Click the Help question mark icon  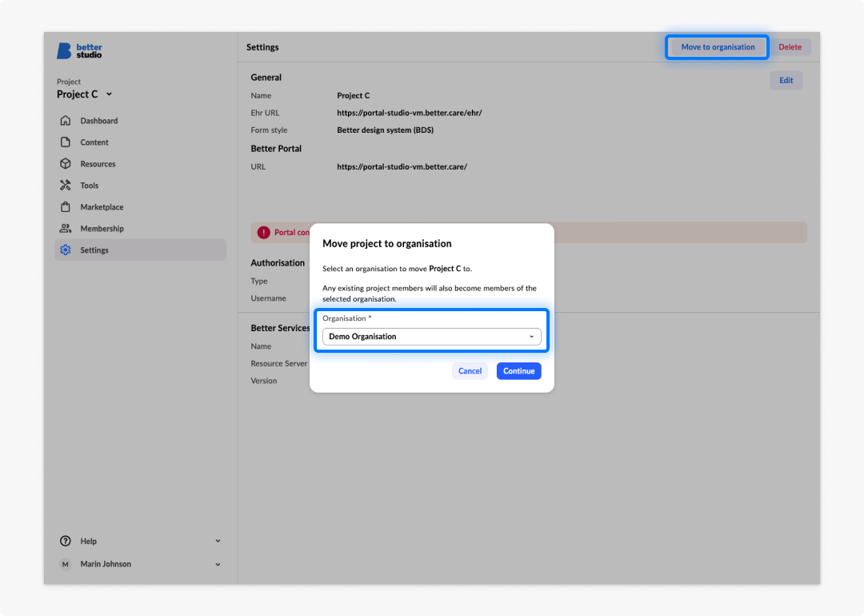(x=66, y=541)
